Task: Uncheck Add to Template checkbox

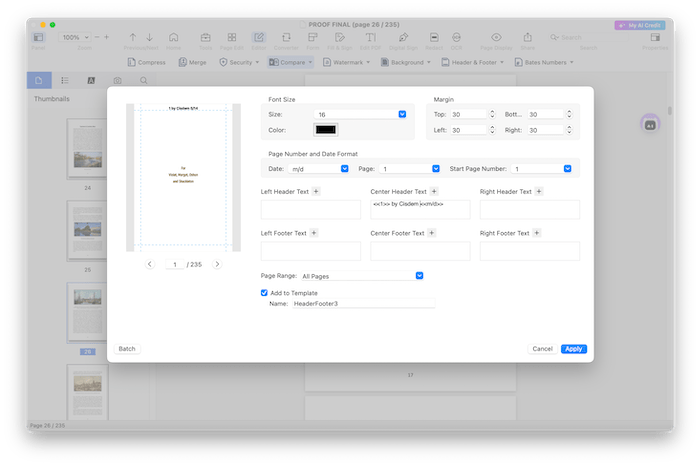Action: pos(264,293)
